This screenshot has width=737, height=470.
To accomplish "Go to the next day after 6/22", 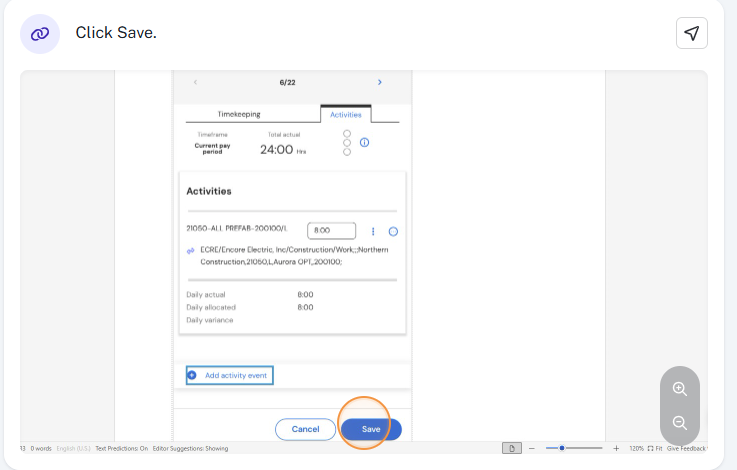I will pos(380,82).
